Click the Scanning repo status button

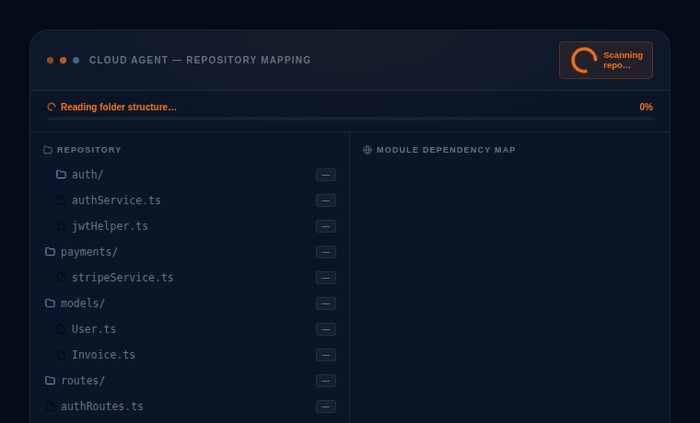pyautogui.click(x=605, y=60)
